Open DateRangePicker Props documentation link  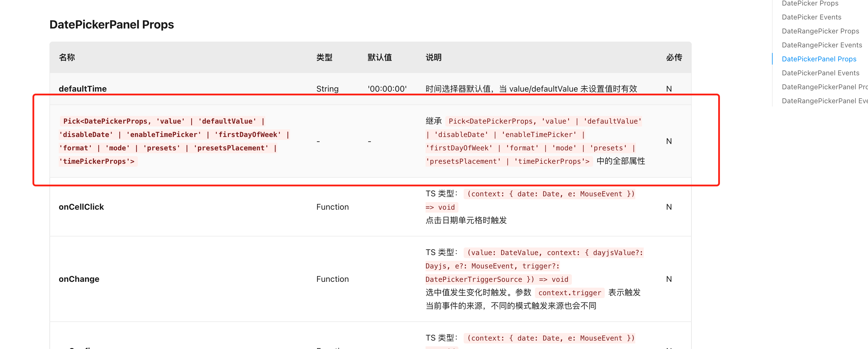tap(820, 31)
